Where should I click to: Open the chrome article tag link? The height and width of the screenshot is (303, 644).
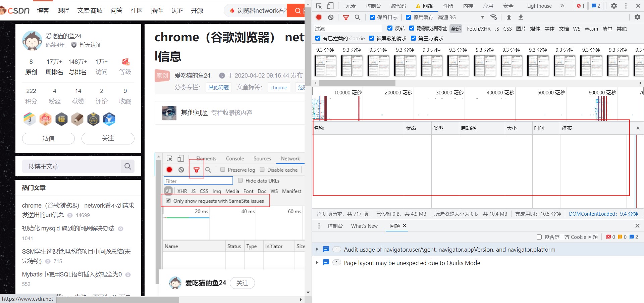click(x=279, y=87)
